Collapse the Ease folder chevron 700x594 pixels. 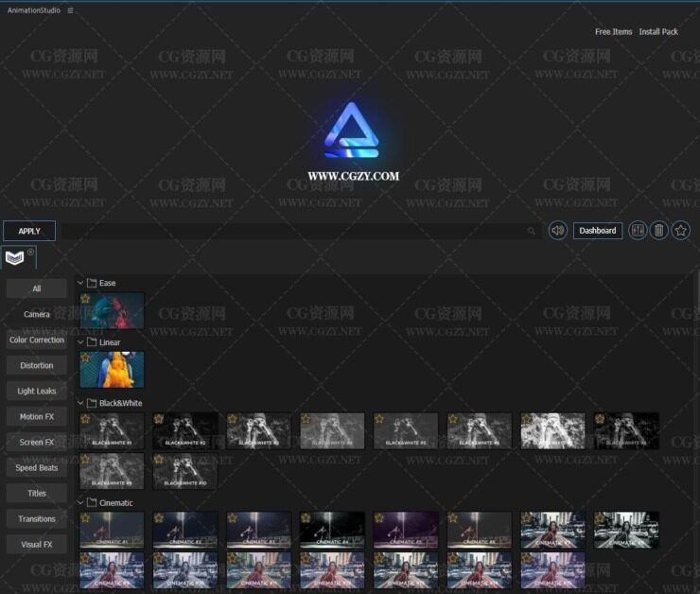click(x=80, y=283)
